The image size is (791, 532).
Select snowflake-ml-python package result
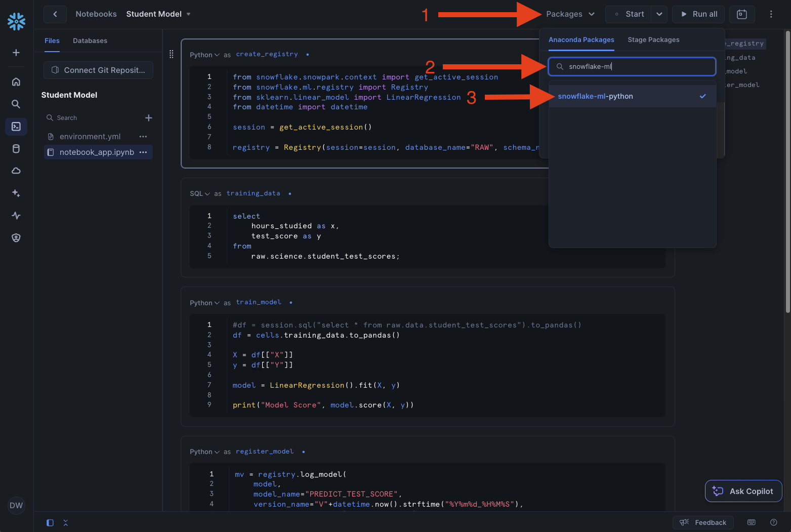tap(632, 96)
